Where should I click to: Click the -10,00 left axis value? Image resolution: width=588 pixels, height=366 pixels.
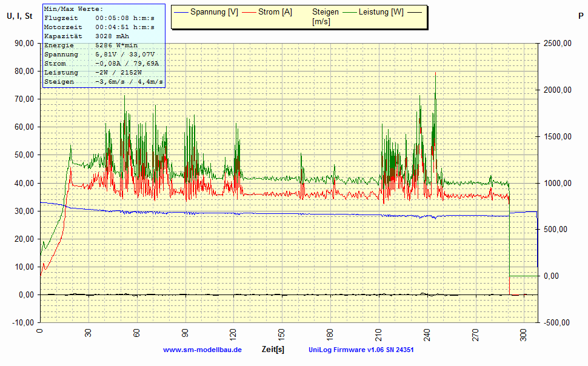[23, 322]
